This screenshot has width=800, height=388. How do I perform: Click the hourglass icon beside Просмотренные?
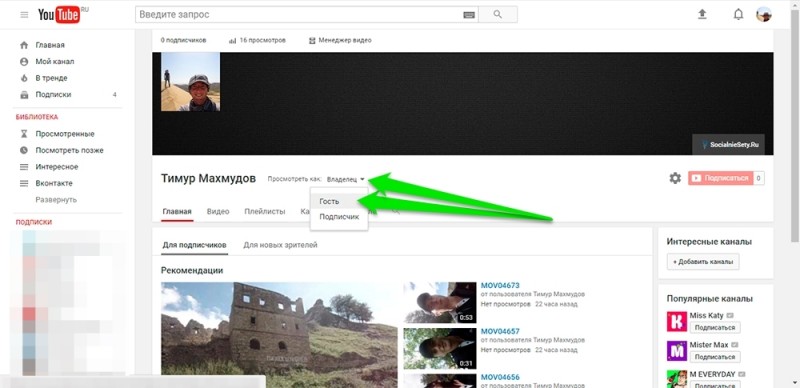point(24,134)
